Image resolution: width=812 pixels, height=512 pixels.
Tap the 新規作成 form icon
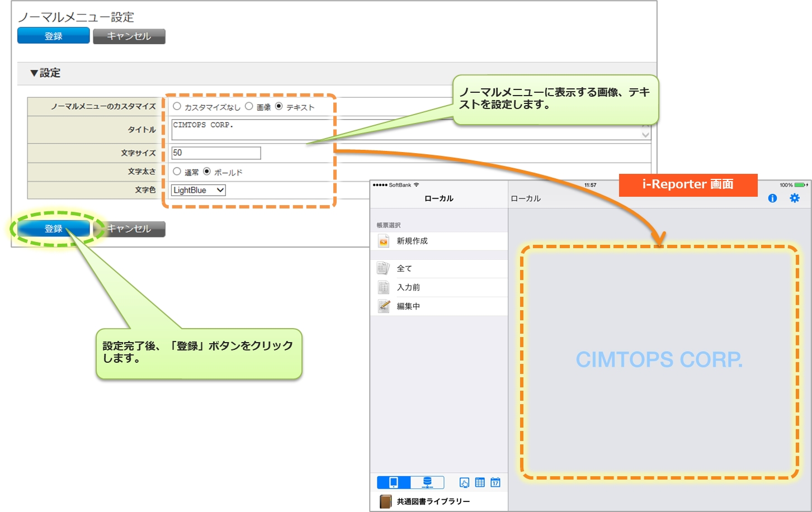(384, 241)
